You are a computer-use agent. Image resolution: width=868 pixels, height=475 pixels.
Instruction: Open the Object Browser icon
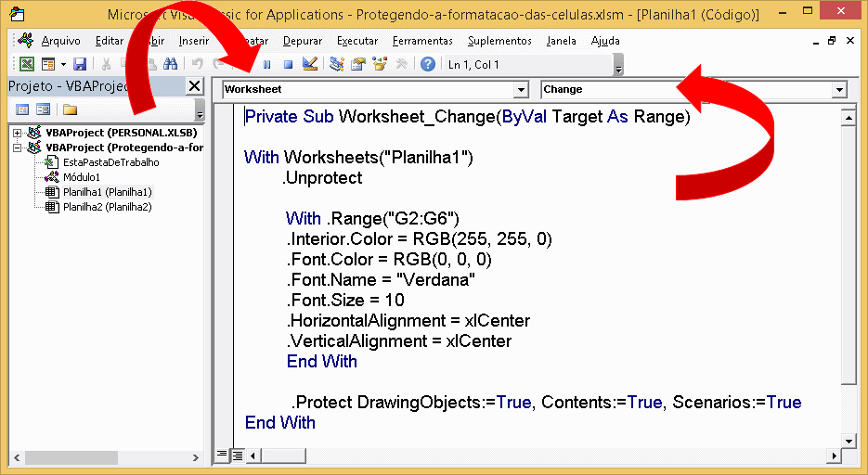pyautogui.click(x=380, y=64)
